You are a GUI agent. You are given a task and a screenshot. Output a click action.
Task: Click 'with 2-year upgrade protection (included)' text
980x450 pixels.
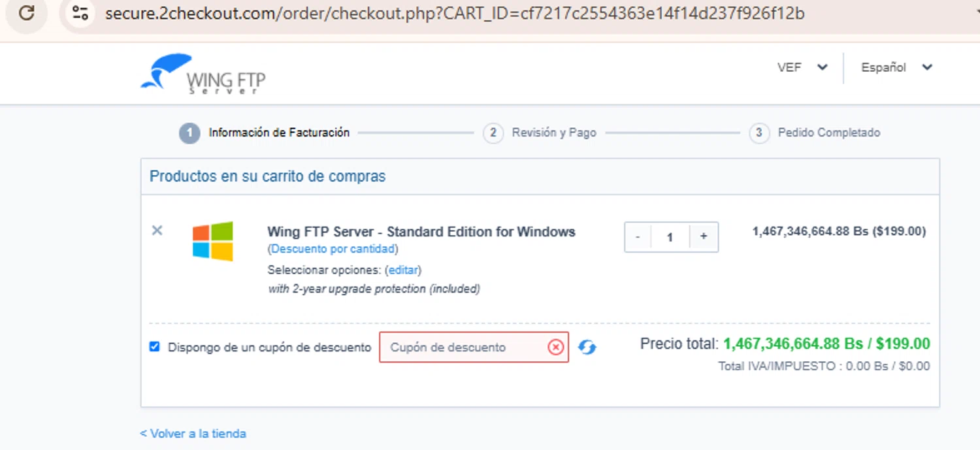click(x=374, y=289)
